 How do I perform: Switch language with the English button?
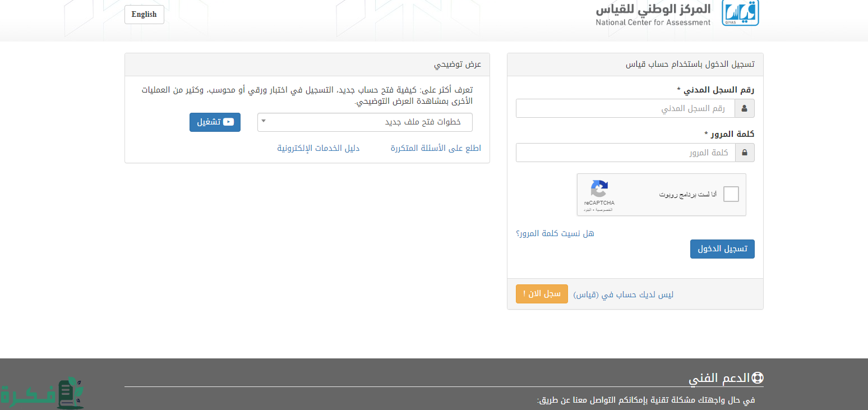click(x=144, y=15)
